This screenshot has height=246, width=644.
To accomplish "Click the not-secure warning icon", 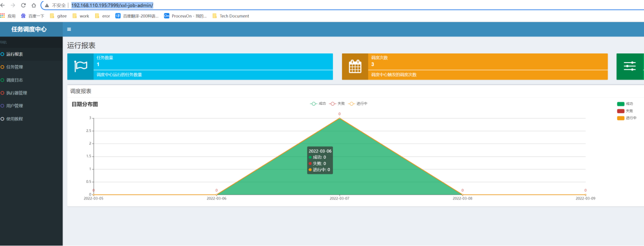I will coord(47,5).
